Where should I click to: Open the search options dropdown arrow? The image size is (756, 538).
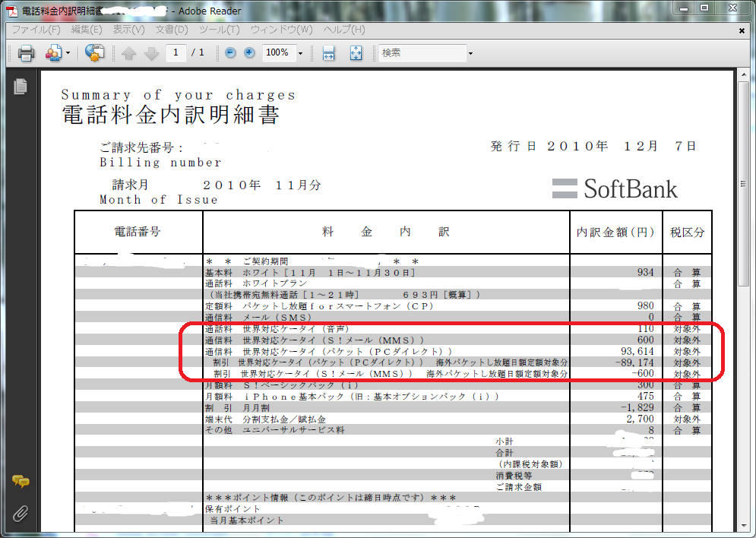click(470, 53)
